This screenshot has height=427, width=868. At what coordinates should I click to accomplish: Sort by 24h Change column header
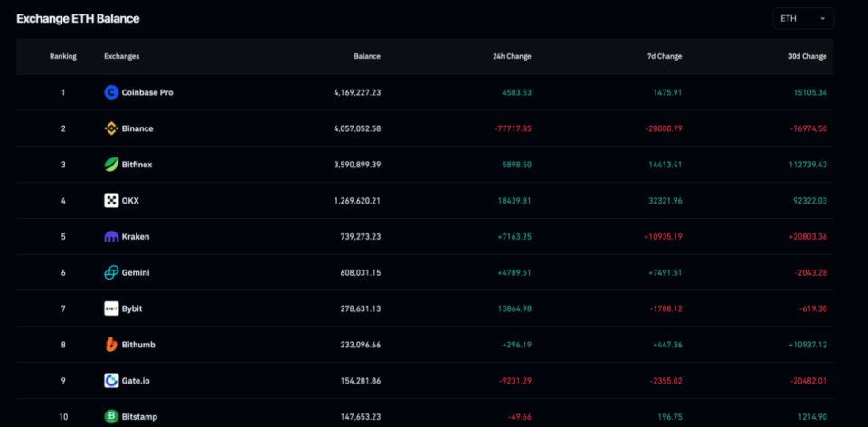(512, 56)
